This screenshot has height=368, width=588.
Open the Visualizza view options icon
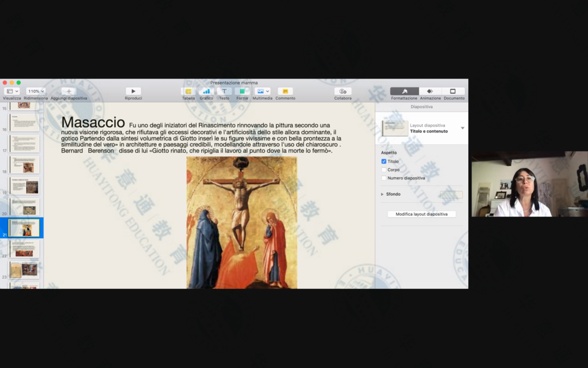pyautogui.click(x=12, y=91)
